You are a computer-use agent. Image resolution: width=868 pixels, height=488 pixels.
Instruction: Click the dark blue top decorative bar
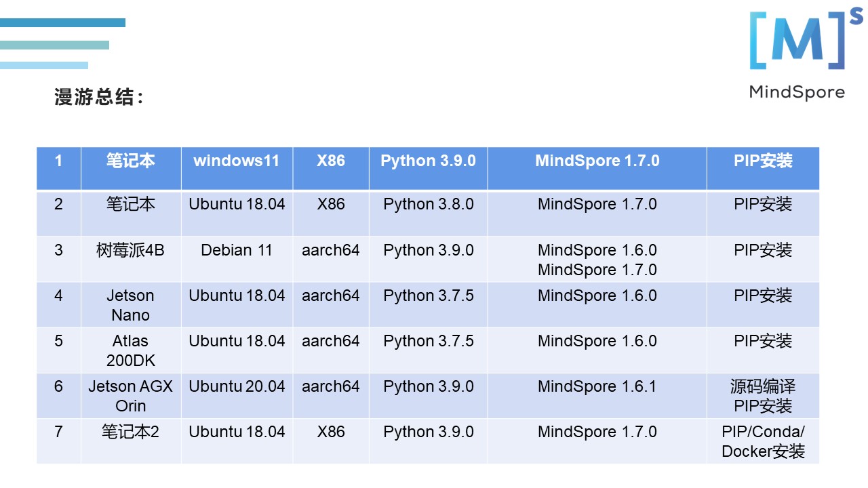(x=62, y=22)
